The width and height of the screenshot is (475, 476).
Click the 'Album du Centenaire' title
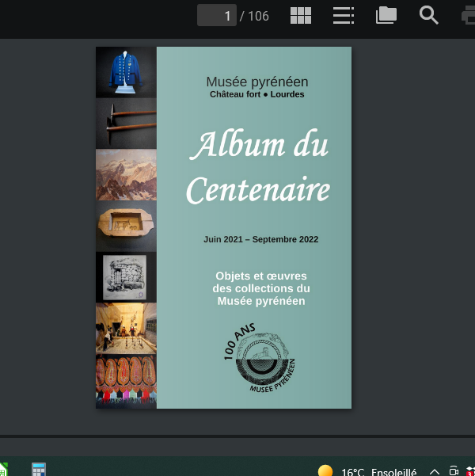click(258, 166)
